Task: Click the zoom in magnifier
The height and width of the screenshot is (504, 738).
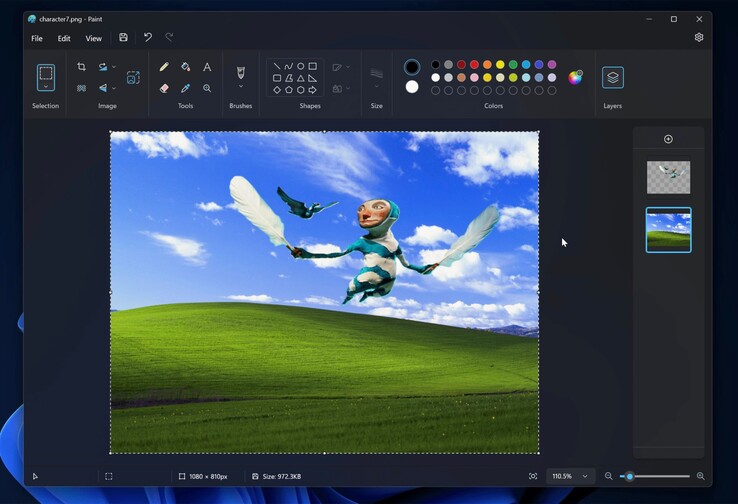Action: click(x=700, y=476)
